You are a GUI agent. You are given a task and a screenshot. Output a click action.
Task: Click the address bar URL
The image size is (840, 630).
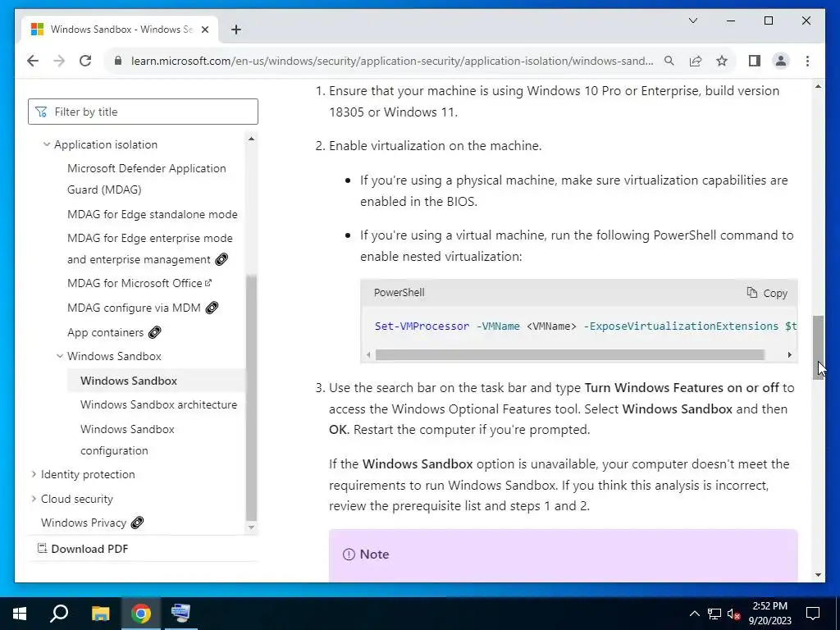tap(391, 61)
